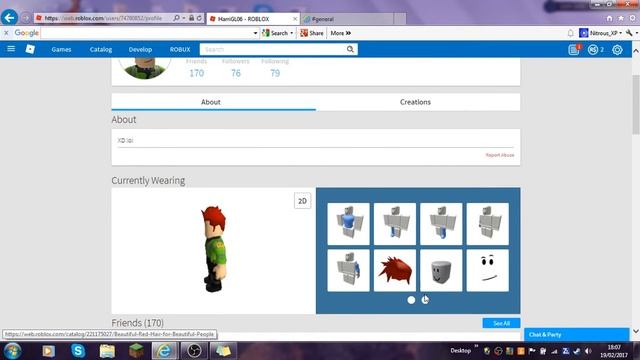View the 76 followers count link
Screen dimensions: 640x360
(236, 73)
